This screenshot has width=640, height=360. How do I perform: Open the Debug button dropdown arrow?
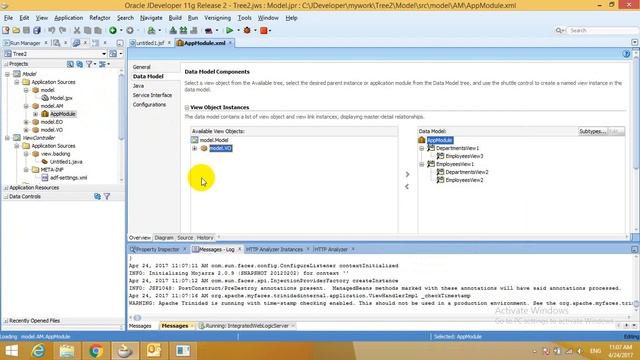click(255, 30)
